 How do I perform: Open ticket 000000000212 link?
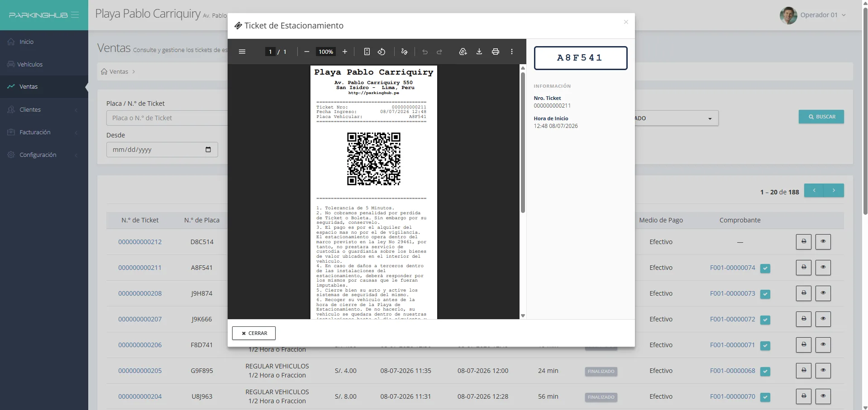140,242
